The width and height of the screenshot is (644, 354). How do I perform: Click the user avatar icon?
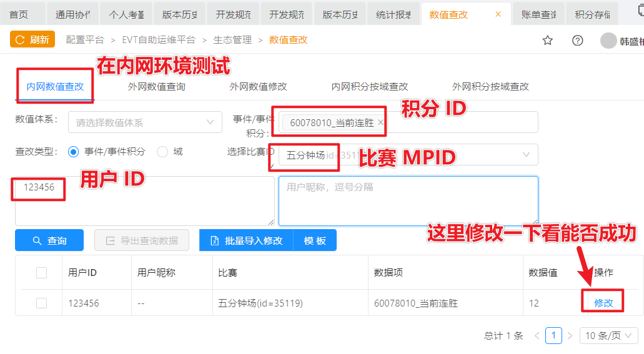pos(608,41)
